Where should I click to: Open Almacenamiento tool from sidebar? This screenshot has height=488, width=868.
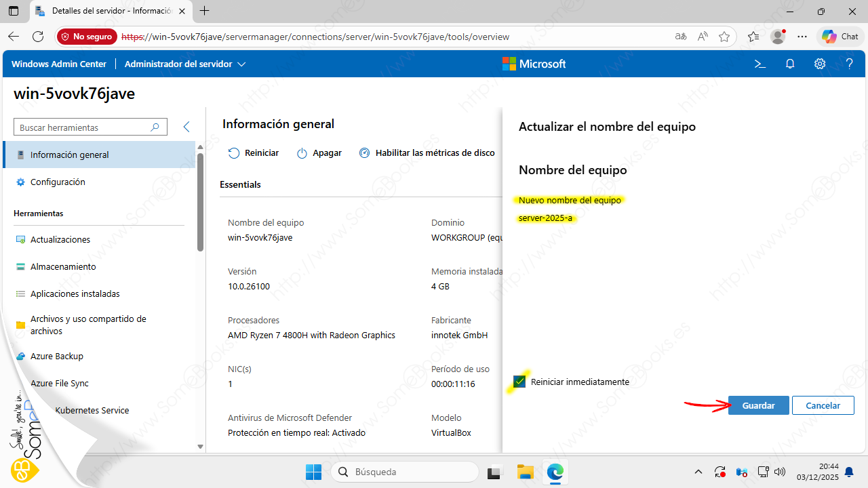[62, 266]
